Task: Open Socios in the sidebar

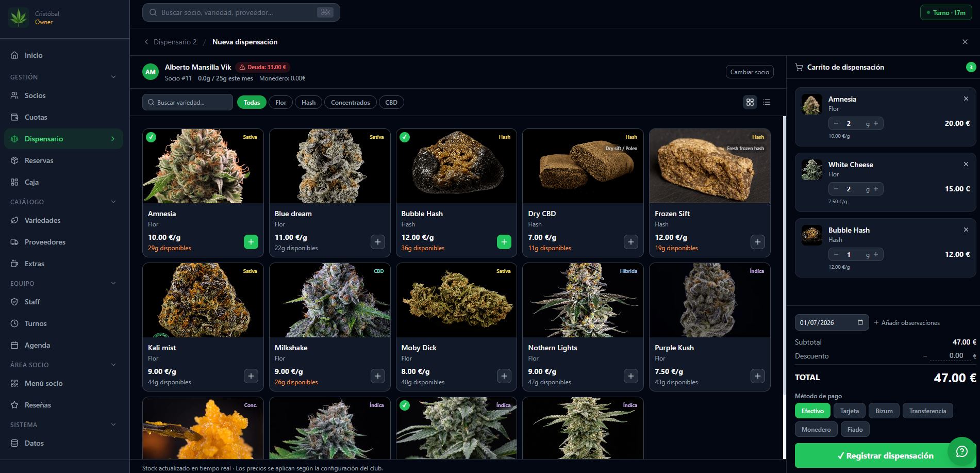Action: (x=63, y=95)
